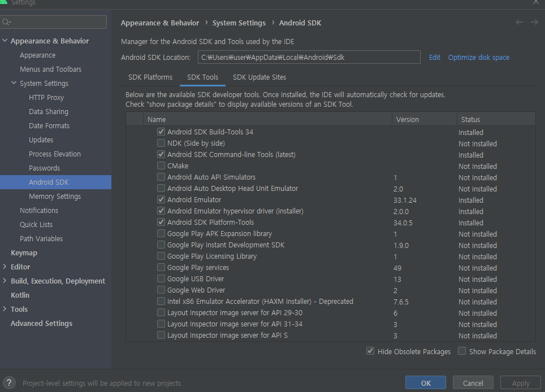This screenshot has height=392, width=545.
Task: Enable the CMake checkbox
Action: click(161, 165)
